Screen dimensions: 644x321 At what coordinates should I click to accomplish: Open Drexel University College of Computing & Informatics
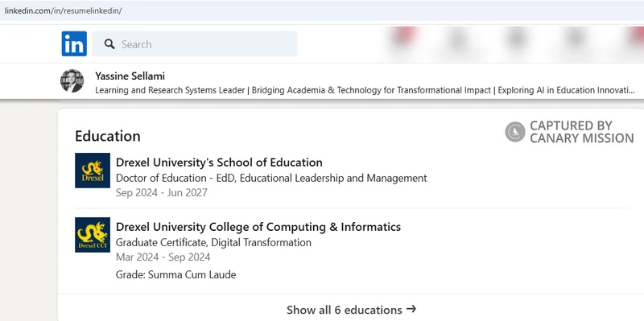point(258,227)
